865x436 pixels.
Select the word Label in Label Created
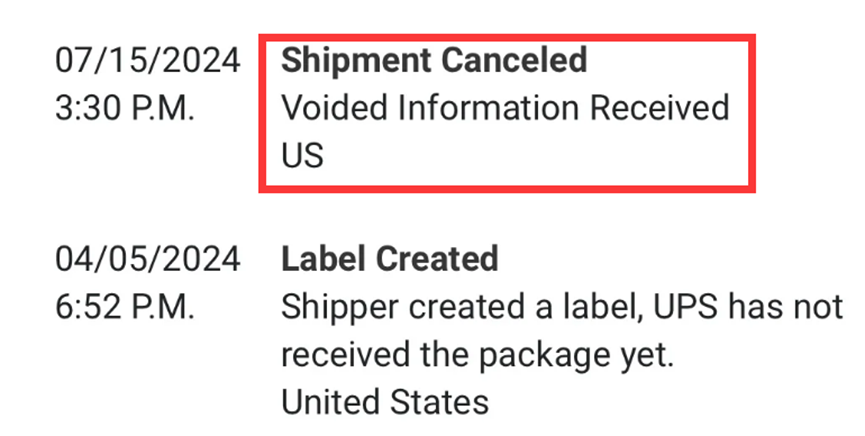(x=322, y=259)
